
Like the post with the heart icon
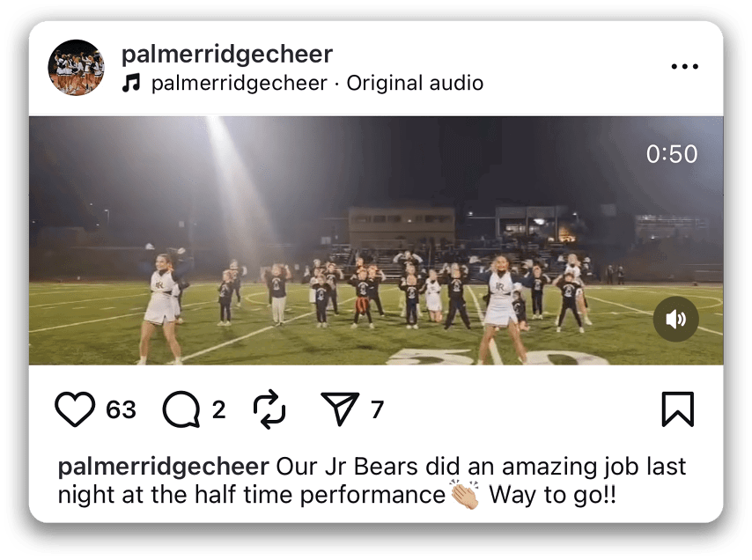click(75, 409)
